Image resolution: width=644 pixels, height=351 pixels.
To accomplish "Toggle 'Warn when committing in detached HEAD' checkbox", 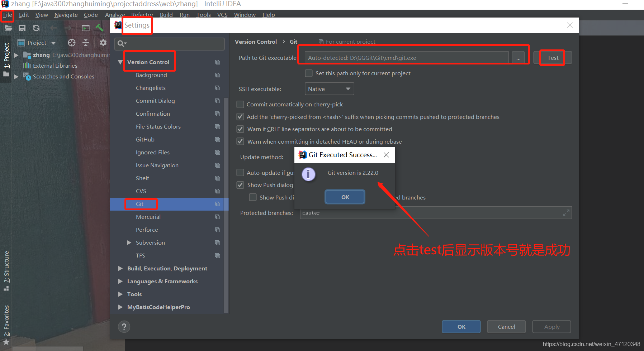I will [x=240, y=141].
